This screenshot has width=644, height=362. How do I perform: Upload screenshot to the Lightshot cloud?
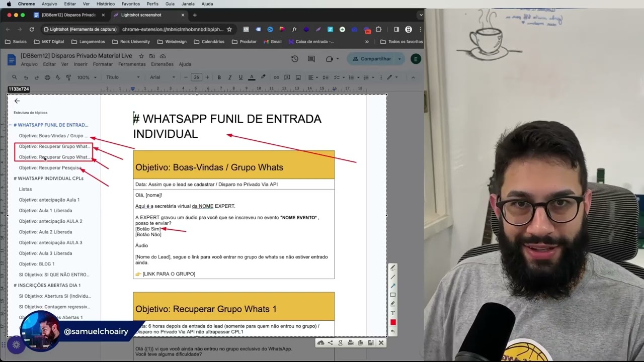pos(320,343)
